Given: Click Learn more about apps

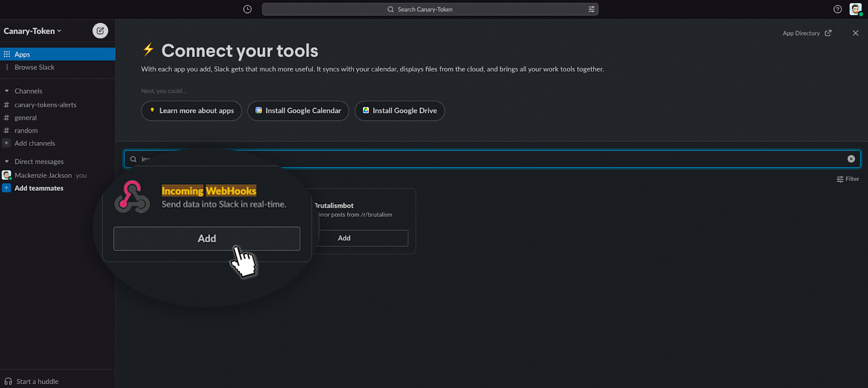Looking at the screenshot, I should (x=192, y=111).
